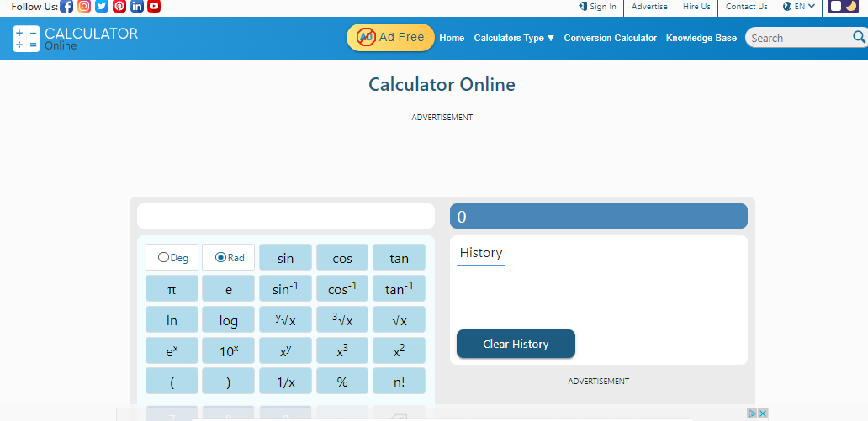868x421 pixels.
Task: Insert an opening parenthesis
Action: click(x=172, y=382)
